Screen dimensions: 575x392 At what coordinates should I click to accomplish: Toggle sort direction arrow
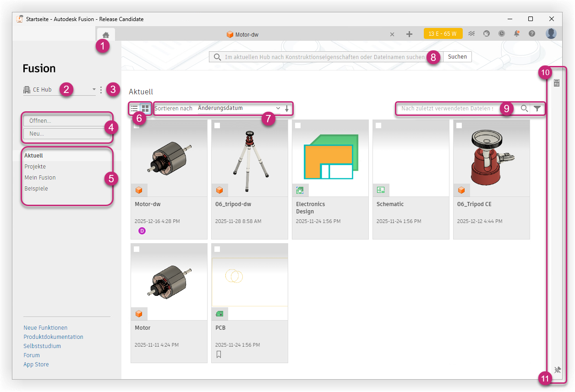[x=287, y=109]
